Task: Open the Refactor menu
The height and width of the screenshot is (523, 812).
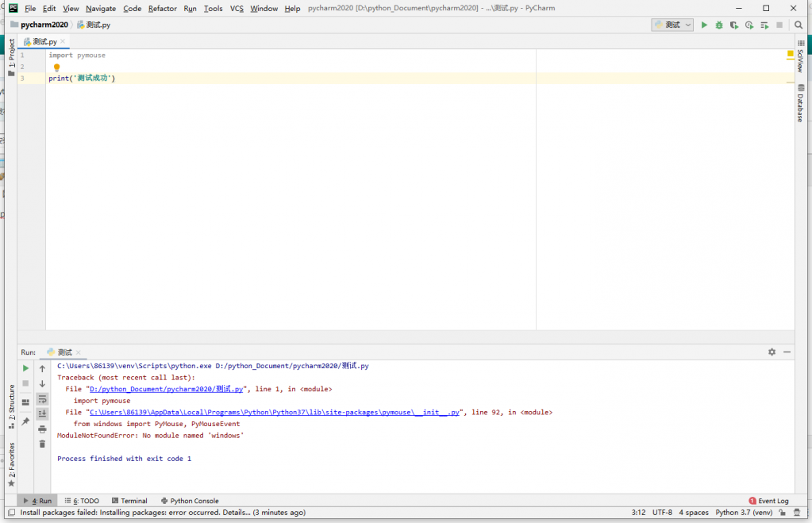Action: (162, 8)
